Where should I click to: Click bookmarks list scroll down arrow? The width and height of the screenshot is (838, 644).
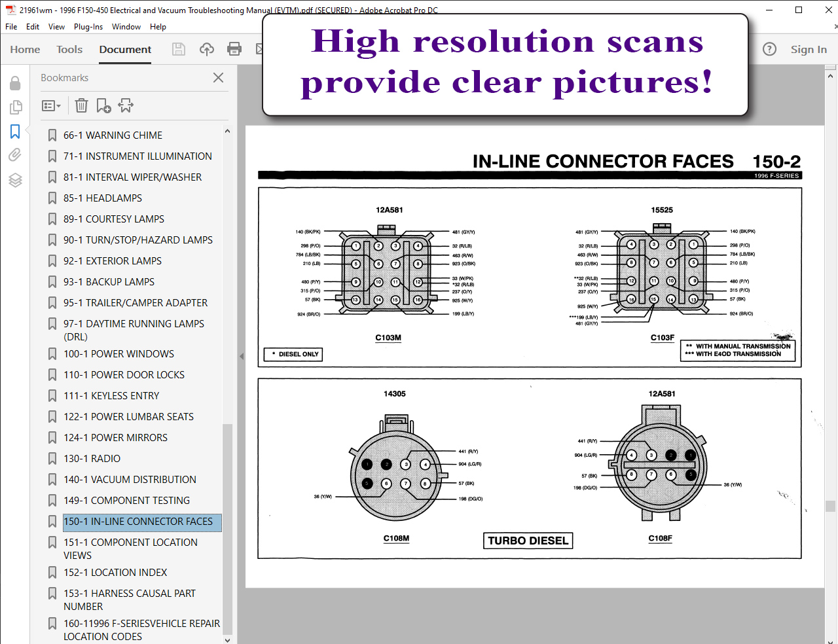pyautogui.click(x=227, y=639)
